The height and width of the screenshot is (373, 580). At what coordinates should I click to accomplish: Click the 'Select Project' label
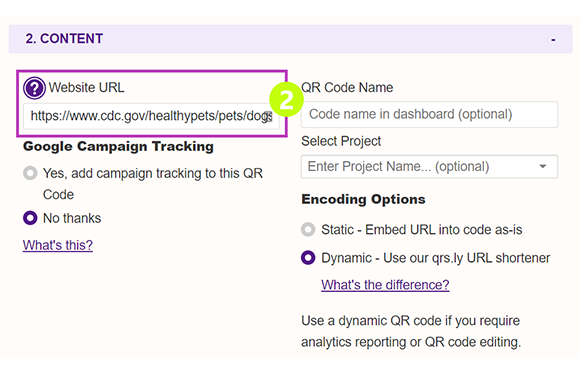[341, 141]
